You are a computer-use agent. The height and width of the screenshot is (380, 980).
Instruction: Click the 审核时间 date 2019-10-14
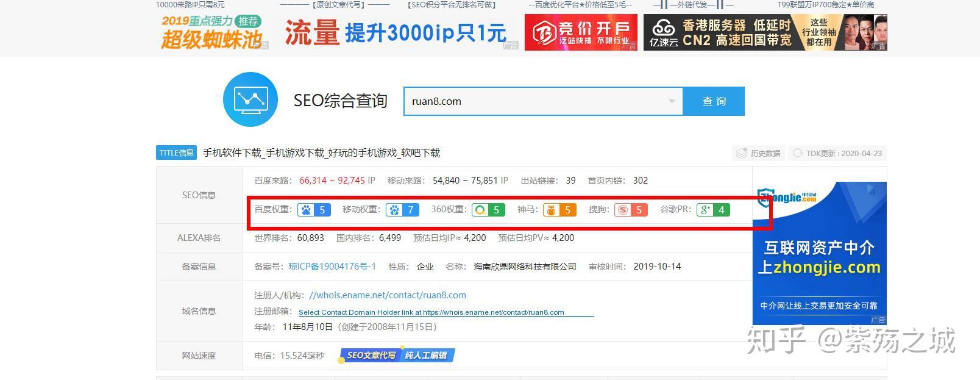click(x=657, y=267)
